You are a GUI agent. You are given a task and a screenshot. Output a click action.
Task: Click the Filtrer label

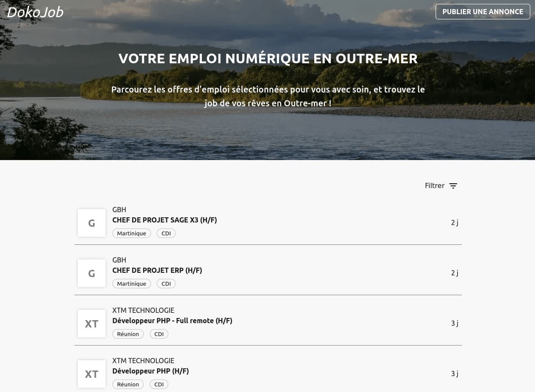tap(435, 185)
